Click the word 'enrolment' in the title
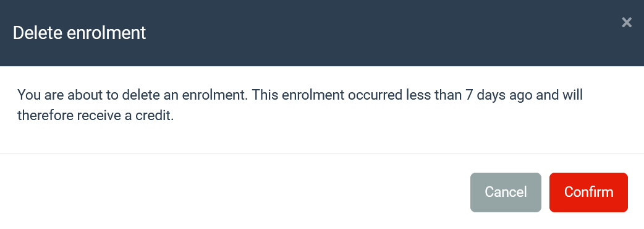Image resolution: width=644 pixels, height=229 pixels. (106, 33)
